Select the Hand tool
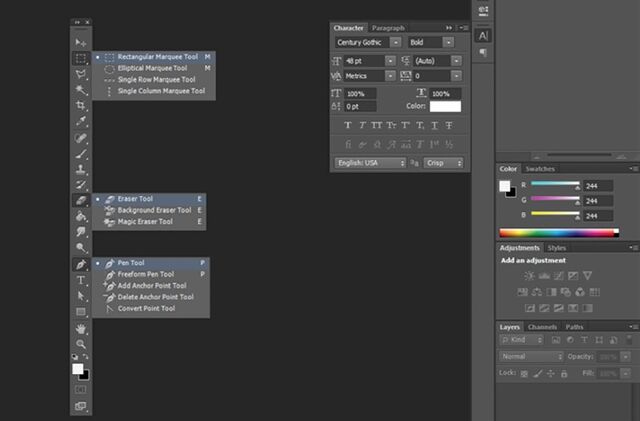Image resolution: width=640 pixels, height=421 pixels. pyautogui.click(x=81, y=328)
